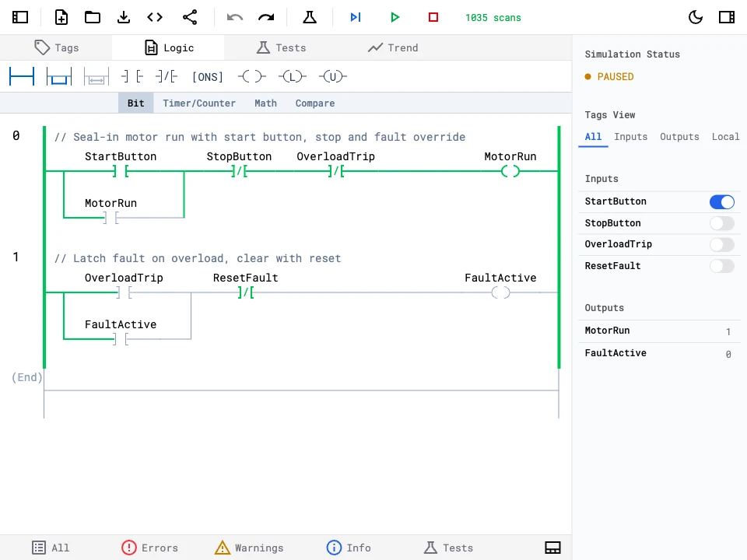This screenshot has width=747, height=560.
Task: Run the simulation with the green play icon
Action: click(x=395, y=16)
